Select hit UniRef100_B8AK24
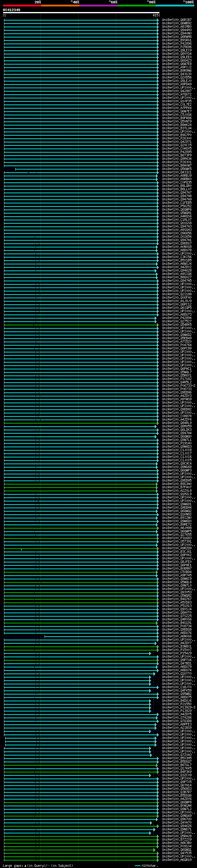Viewport: 197px width, 868px height. pos(176,125)
